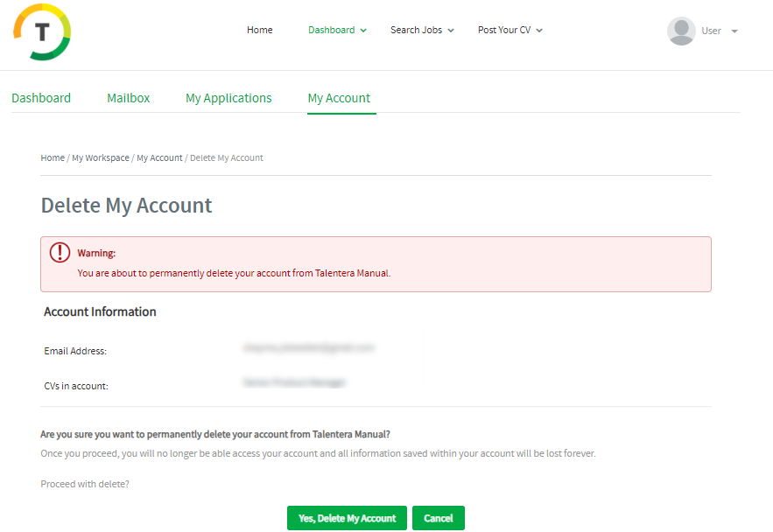Switch to the Mailbox tab
Screen dimensions: 773x532
point(129,98)
